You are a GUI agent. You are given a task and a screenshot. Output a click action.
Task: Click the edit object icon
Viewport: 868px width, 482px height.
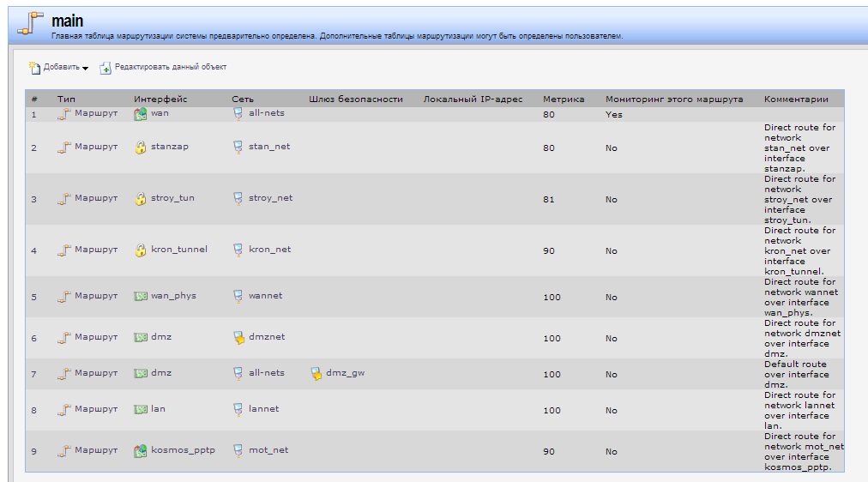[x=105, y=68]
